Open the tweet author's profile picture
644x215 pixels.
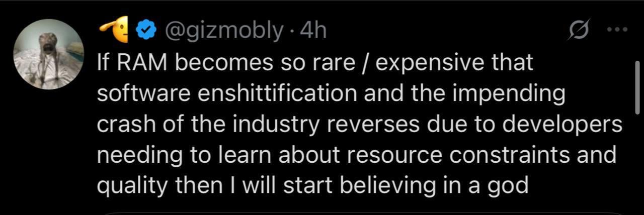coord(48,54)
